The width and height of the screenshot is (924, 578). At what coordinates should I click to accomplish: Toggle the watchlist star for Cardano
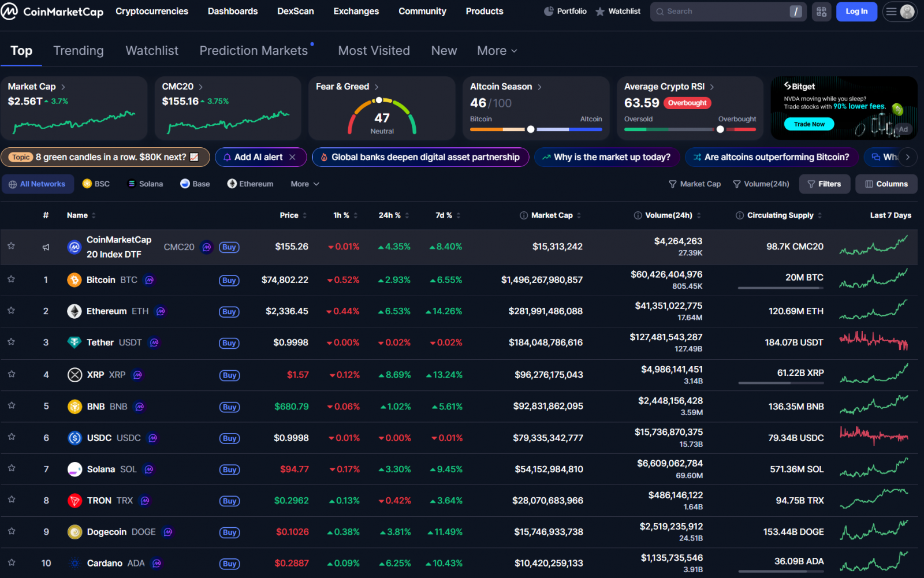[11, 562]
